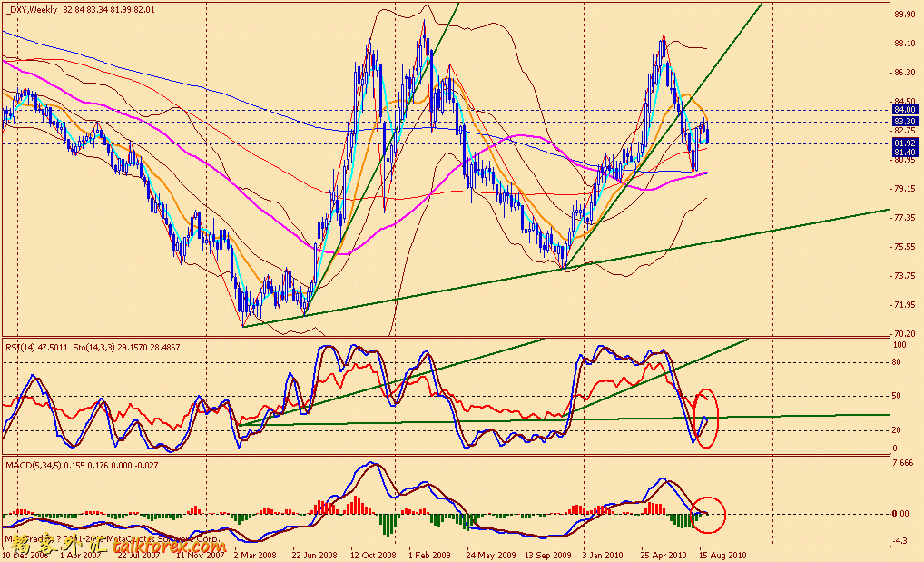
Task: Click the 3 Jan 2010 date label
Action: pos(603,555)
